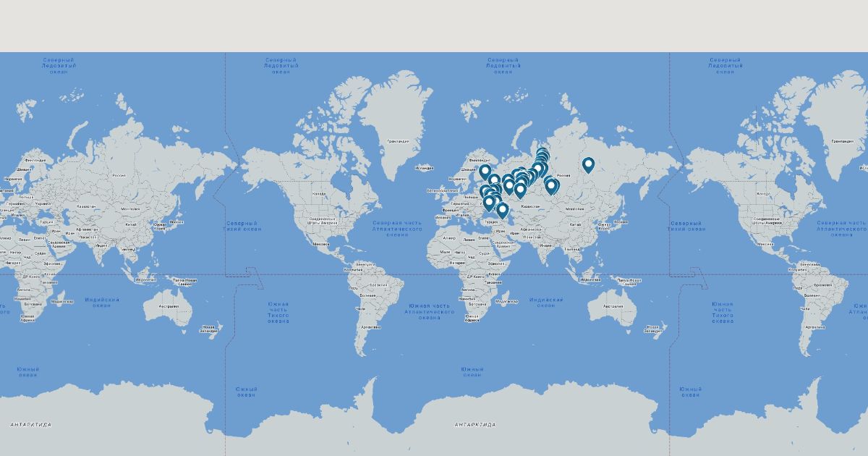Viewport: 868px width, 456px height.
Task: Select the Испания label on the map
Action: [441, 216]
